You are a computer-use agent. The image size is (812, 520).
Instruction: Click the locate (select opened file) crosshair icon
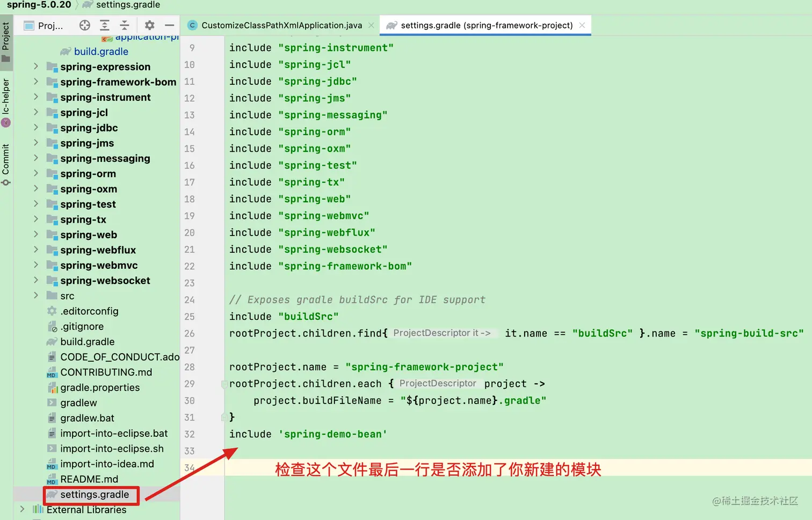point(85,25)
